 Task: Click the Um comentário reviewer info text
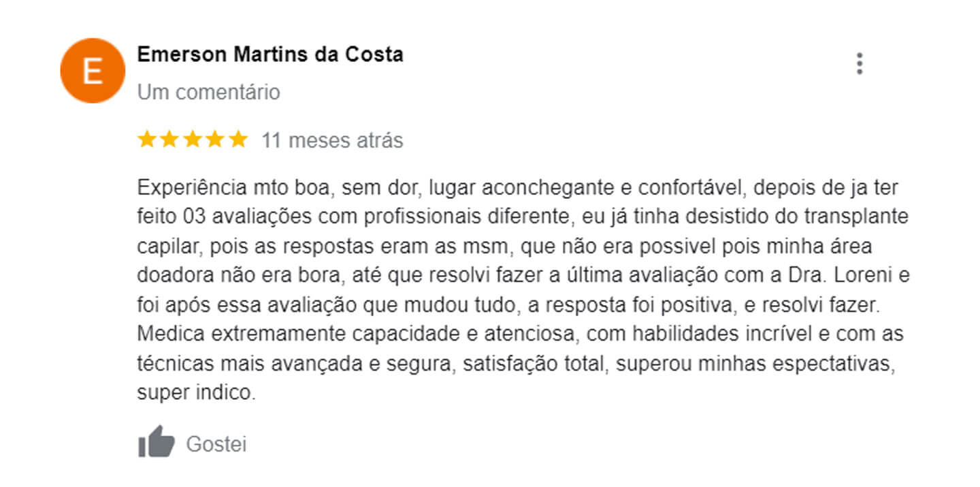[209, 92]
